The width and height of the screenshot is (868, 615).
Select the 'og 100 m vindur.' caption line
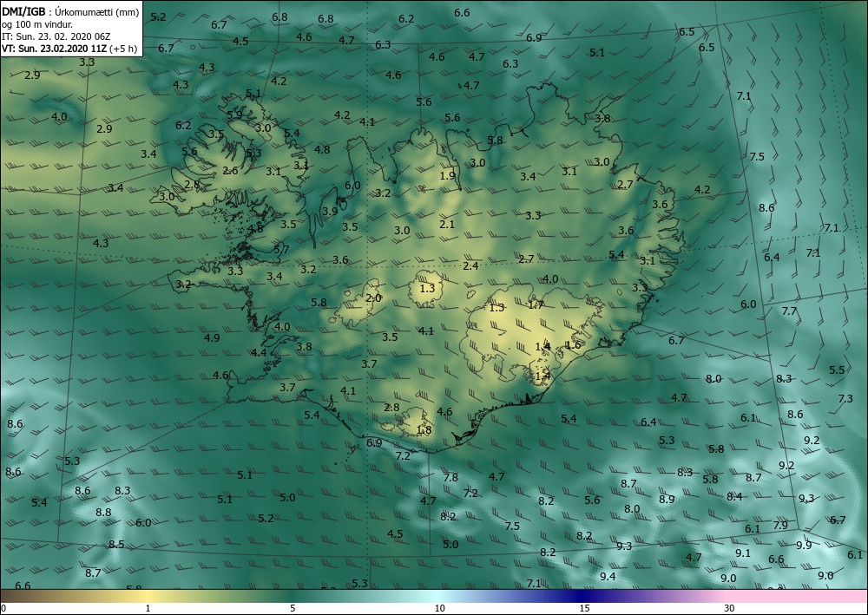pos(37,24)
